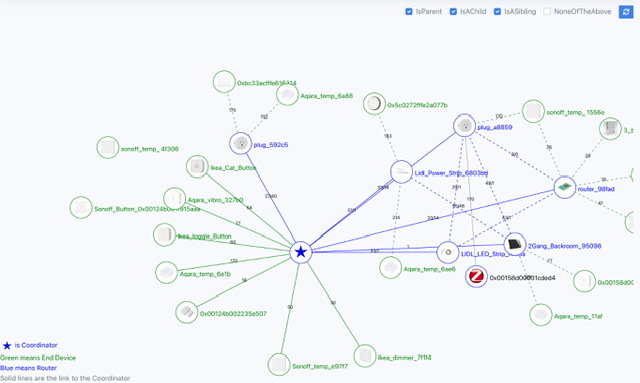Select the 2Gang_Backroom_95098 switch icon
This screenshot has width=640, height=383.
515,244
